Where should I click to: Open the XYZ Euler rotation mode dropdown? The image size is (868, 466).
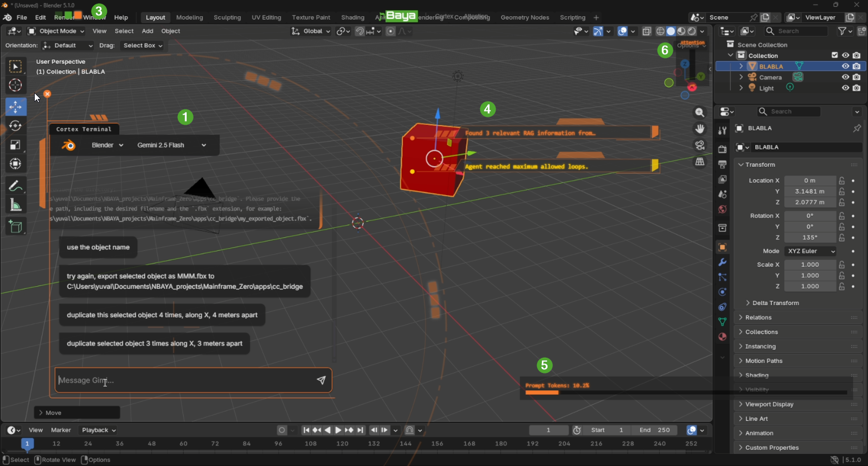811,251
